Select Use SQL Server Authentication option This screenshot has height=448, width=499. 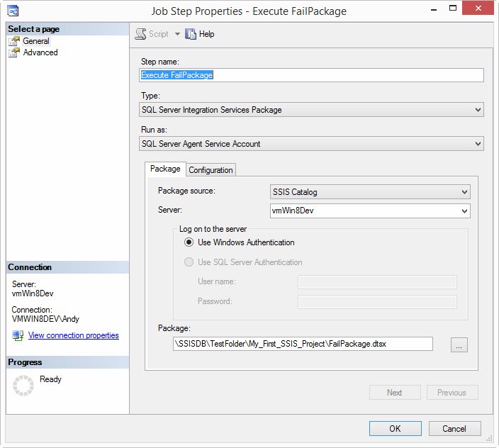click(x=189, y=262)
